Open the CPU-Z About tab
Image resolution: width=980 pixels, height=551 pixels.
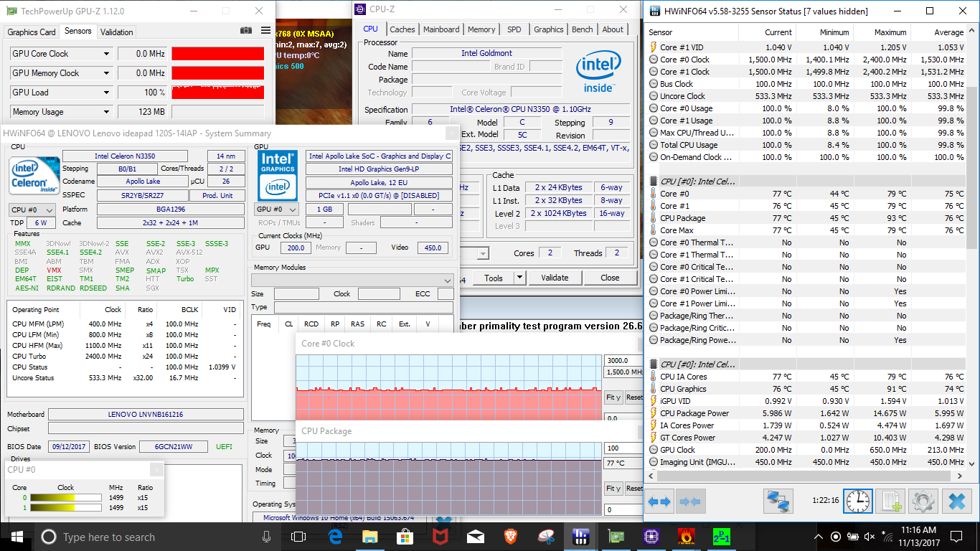[x=613, y=29]
